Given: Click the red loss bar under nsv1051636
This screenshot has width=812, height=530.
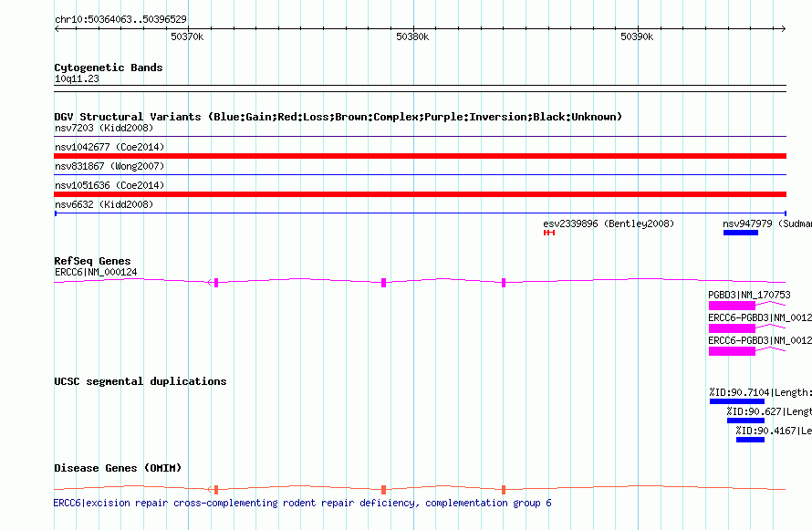Looking at the screenshot, I should (x=420, y=194).
